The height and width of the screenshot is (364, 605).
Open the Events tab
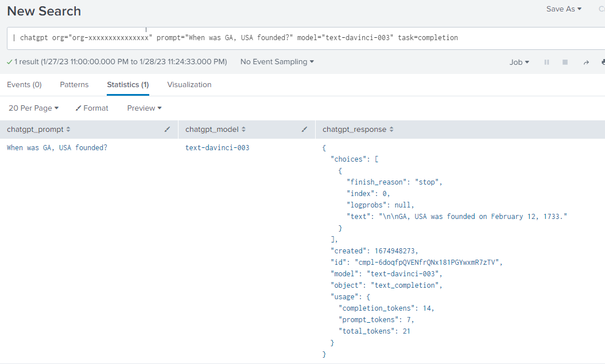[x=24, y=84]
